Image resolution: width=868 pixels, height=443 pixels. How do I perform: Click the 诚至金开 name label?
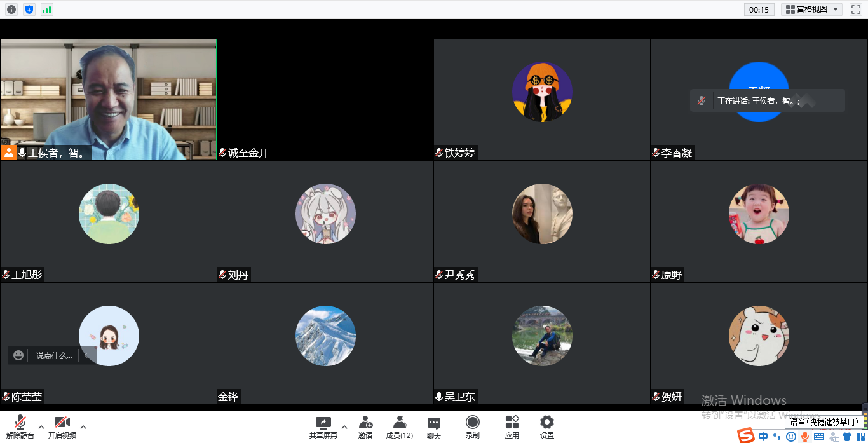tap(248, 153)
